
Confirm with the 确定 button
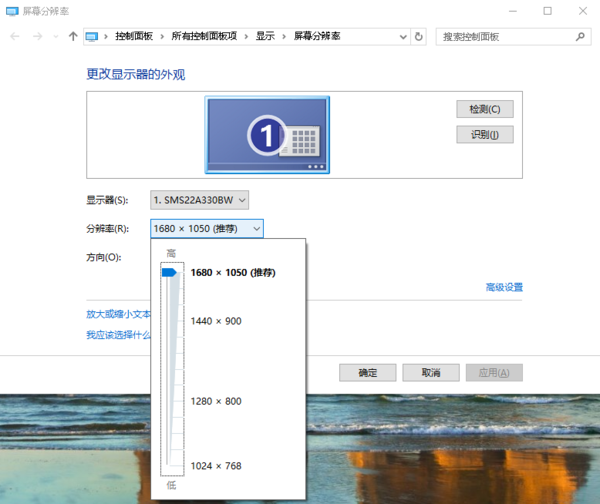368,373
